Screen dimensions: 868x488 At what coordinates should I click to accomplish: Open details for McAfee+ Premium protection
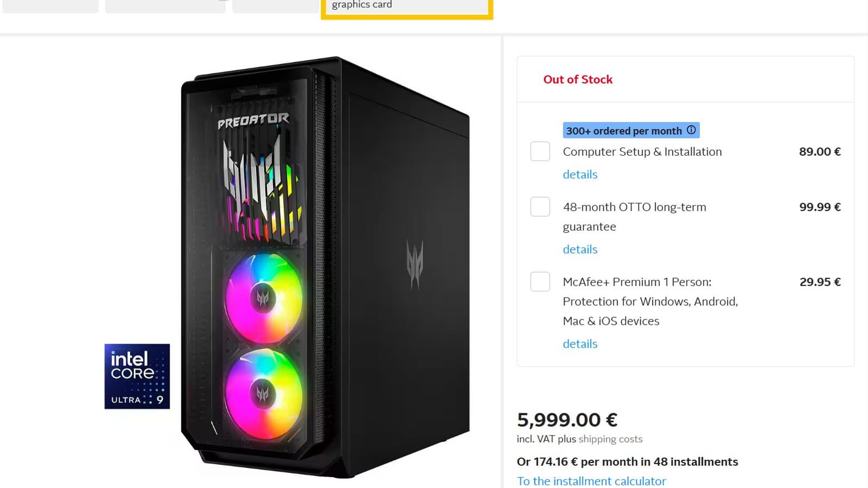point(580,344)
